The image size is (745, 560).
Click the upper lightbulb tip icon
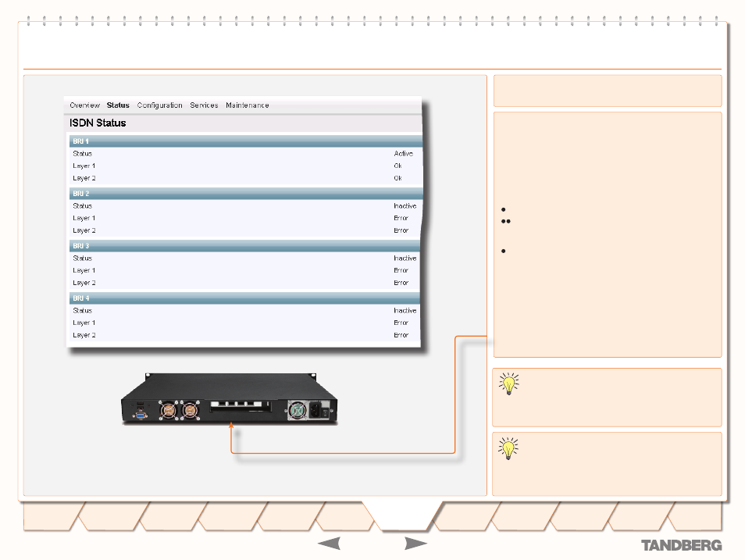coord(509,384)
